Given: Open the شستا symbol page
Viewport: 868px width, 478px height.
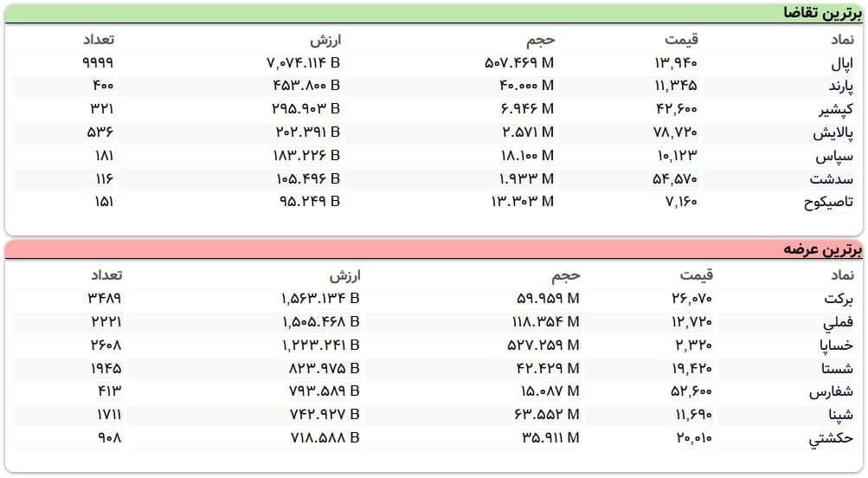Looking at the screenshot, I should click(838, 369).
